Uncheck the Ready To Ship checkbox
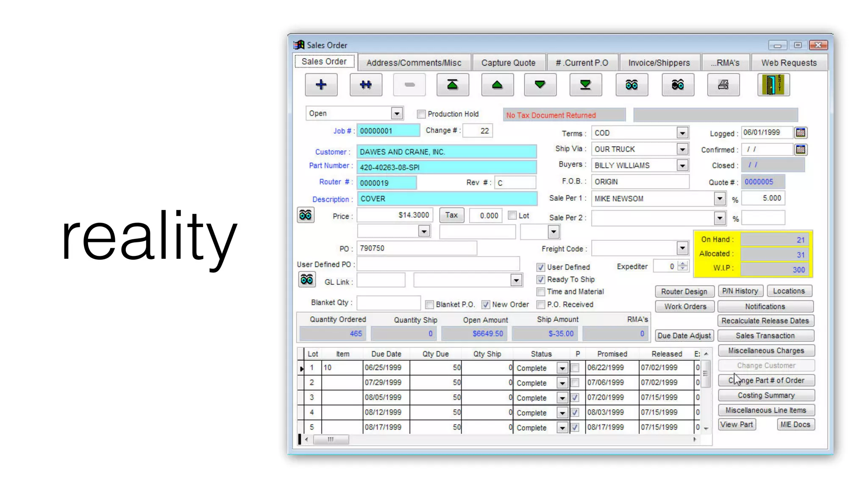The width and height of the screenshot is (868, 488). click(x=540, y=280)
